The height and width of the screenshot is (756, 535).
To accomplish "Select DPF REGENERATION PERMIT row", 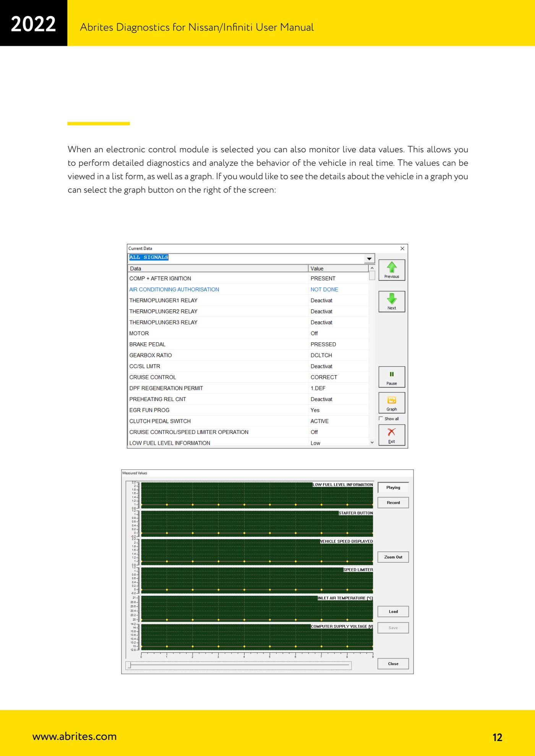I will (x=248, y=388).
